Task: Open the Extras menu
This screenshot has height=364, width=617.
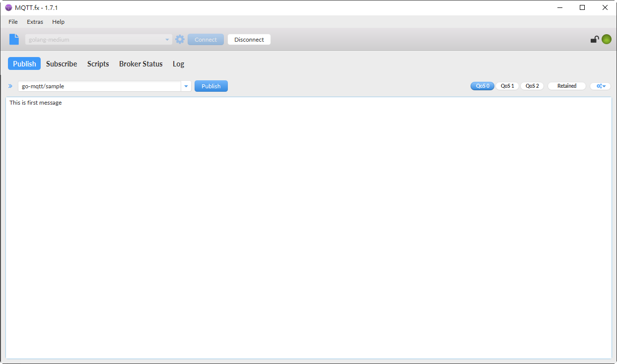Action: pos(35,22)
